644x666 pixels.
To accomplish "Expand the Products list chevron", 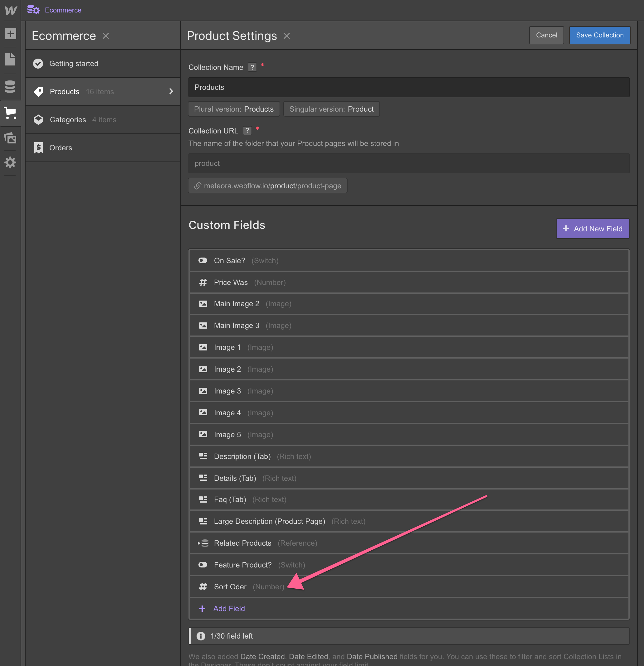I will [x=171, y=91].
